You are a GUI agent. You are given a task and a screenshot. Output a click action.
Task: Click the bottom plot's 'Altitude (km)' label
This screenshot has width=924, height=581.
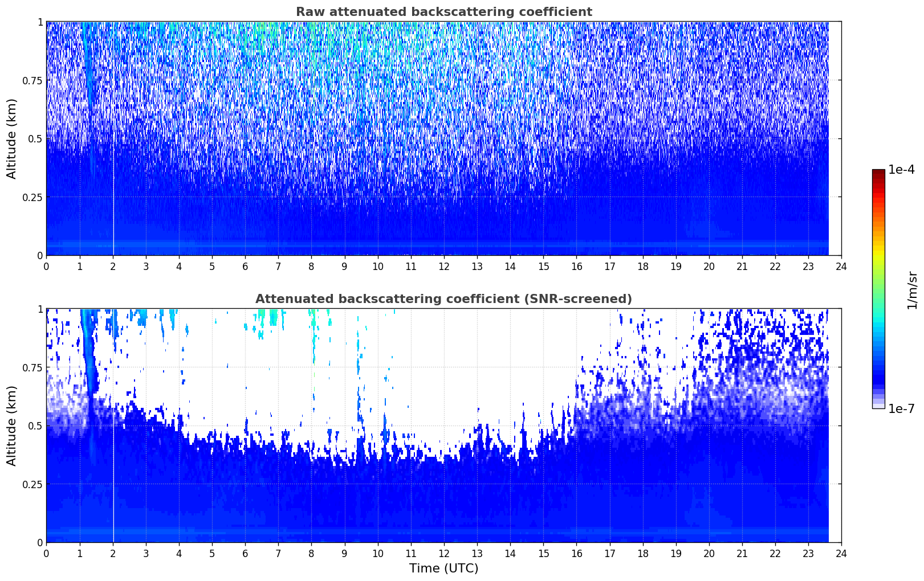pos(12,425)
